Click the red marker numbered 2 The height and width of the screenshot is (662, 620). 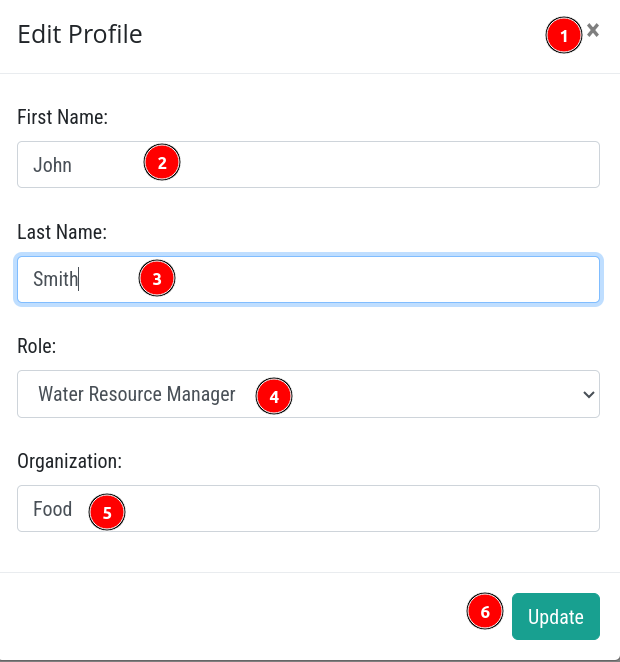click(162, 162)
